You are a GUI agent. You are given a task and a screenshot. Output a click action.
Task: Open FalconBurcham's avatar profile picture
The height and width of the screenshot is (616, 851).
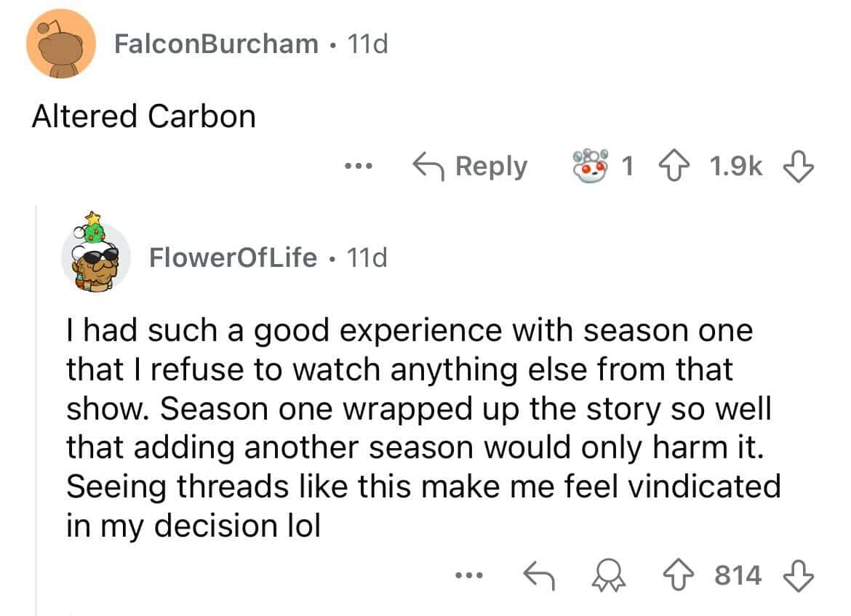(x=61, y=44)
